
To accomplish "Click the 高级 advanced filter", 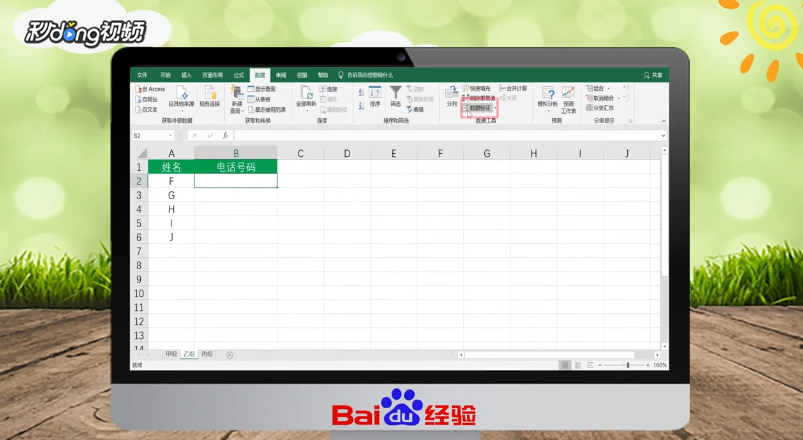I will pyautogui.click(x=415, y=110).
